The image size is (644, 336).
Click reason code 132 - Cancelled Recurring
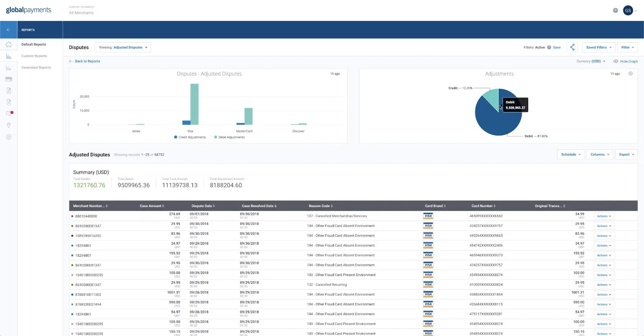[x=327, y=285]
